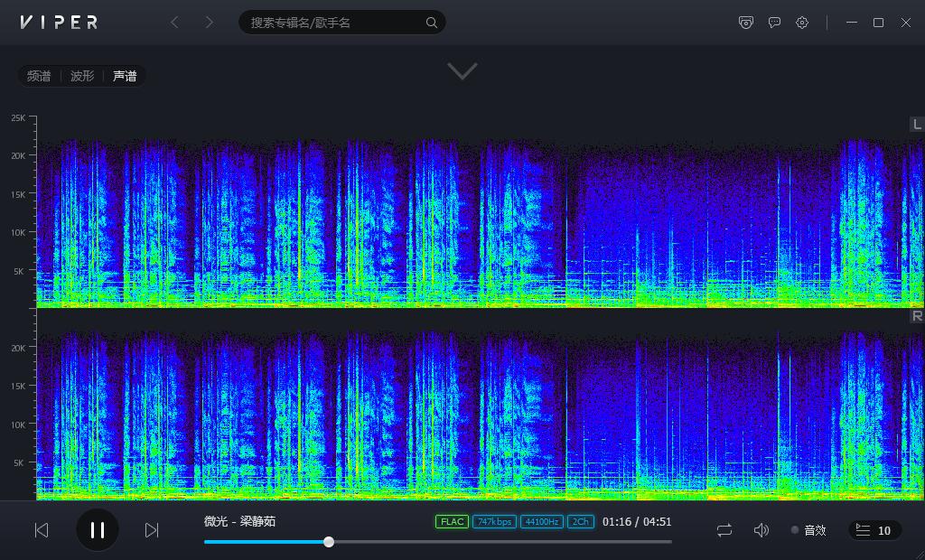Image resolution: width=925 pixels, height=560 pixels.
Task: Change the playback loop mode
Action: (724, 530)
